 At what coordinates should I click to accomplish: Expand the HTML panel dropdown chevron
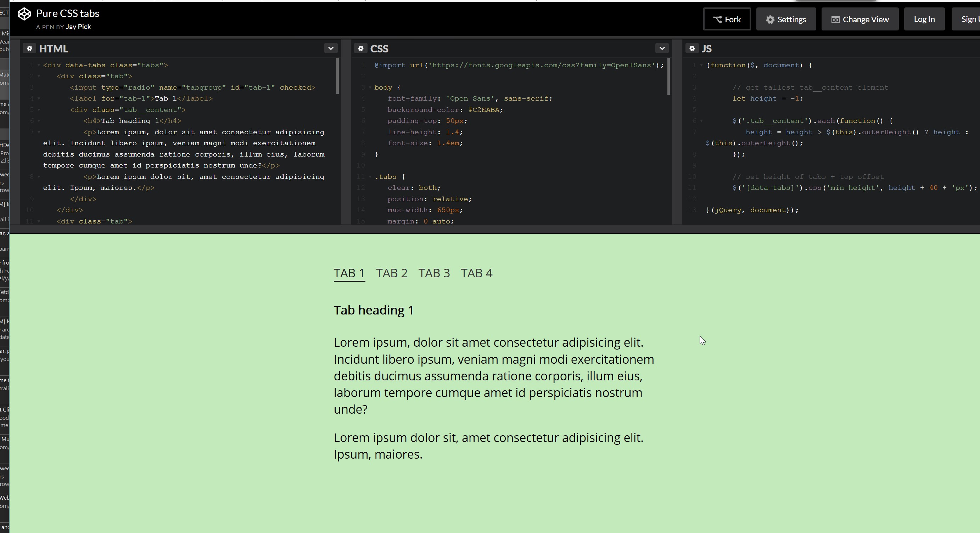331,48
